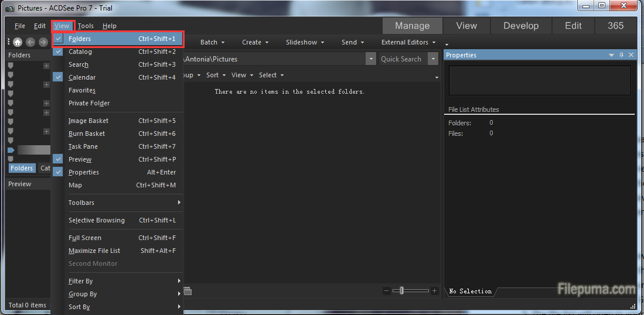Screen dimensions: 644x315
Task: Close the Properties panel
Action: pyautogui.click(x=631, y=55)
